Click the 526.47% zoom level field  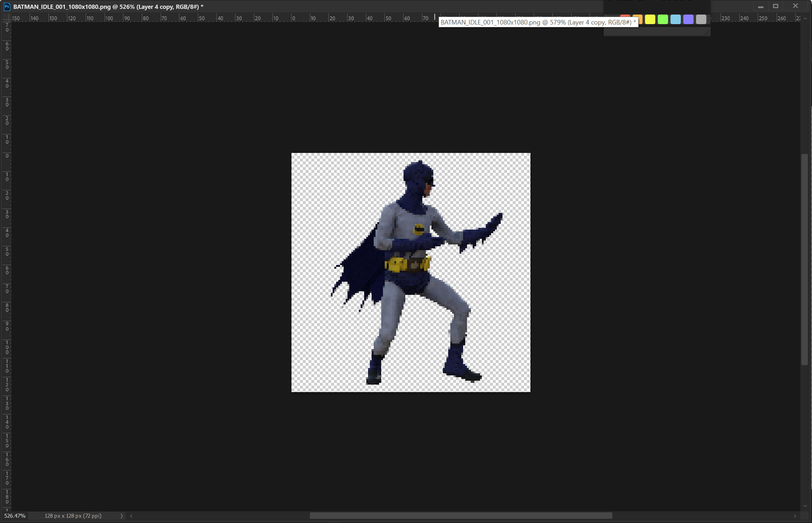pyautogui.click(x=15, y=516)
